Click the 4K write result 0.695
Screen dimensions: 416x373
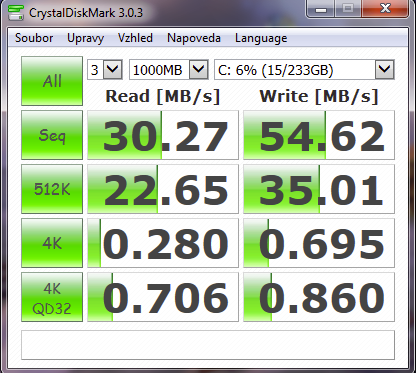[319, 243]
